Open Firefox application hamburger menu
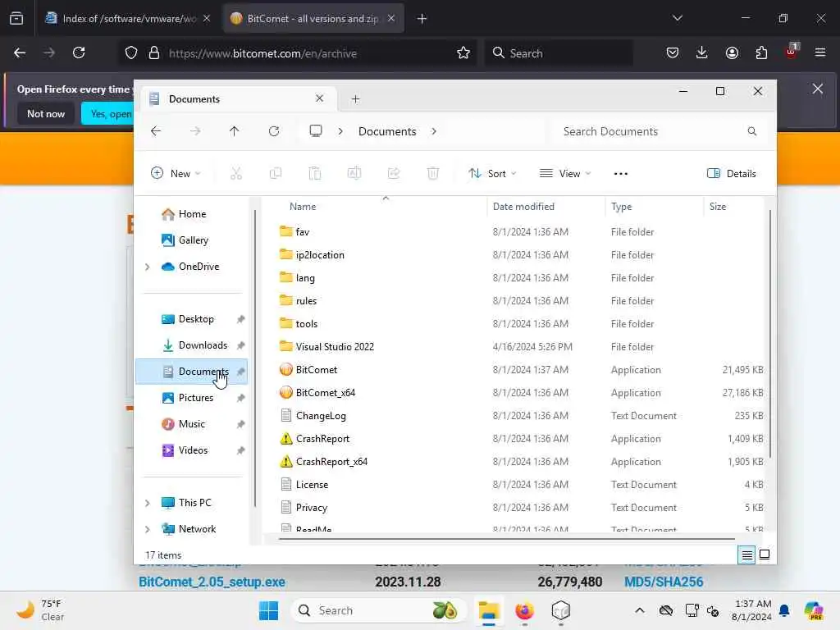 click(x=820, y=52)
